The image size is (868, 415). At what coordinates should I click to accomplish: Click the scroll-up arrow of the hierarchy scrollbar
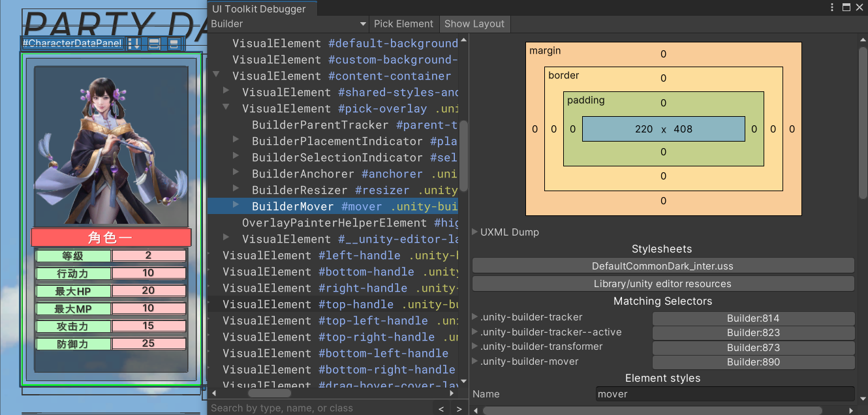pos(463,39)
